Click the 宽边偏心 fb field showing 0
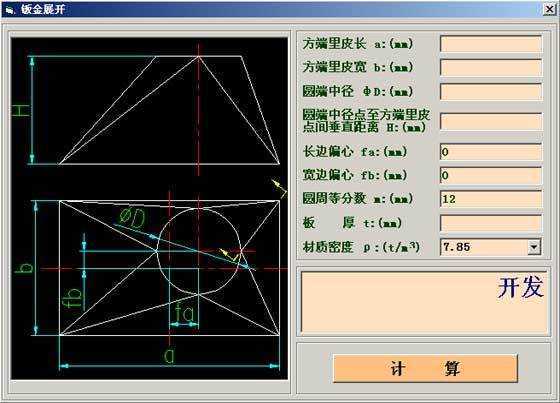The width and height of the screenshot is (560, 403). click(x=491, y=175)
